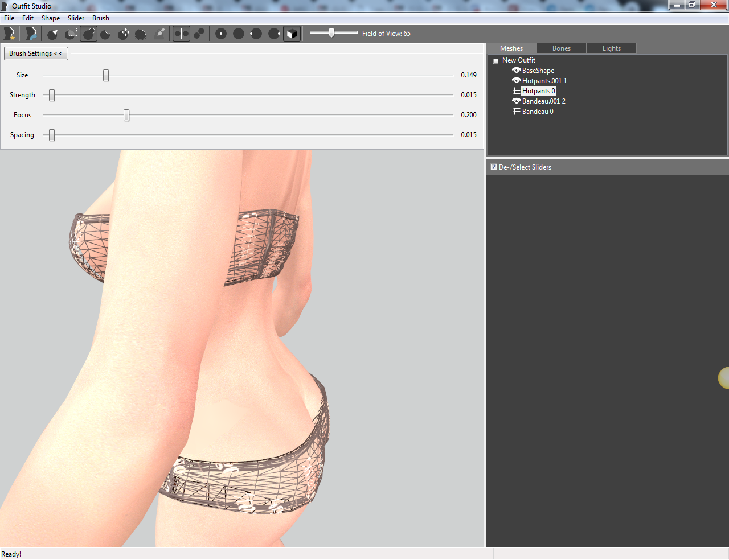
Task: Select the Smooth brush tool
Action: click(141, 34)
